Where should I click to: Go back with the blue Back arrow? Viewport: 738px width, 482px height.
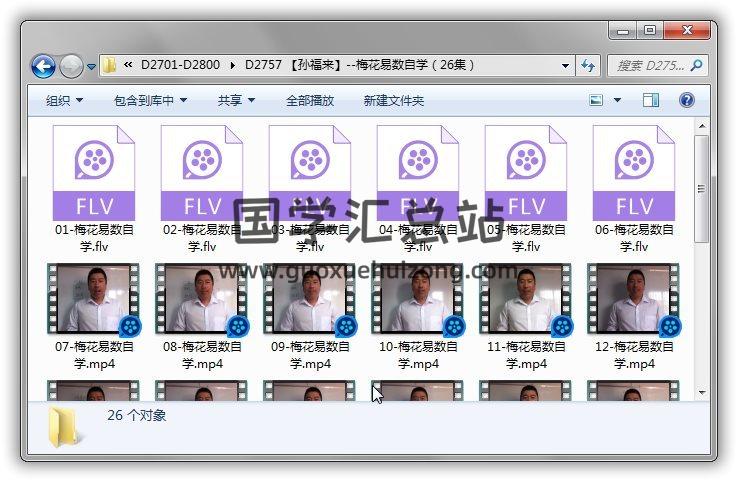click(43, 66)
